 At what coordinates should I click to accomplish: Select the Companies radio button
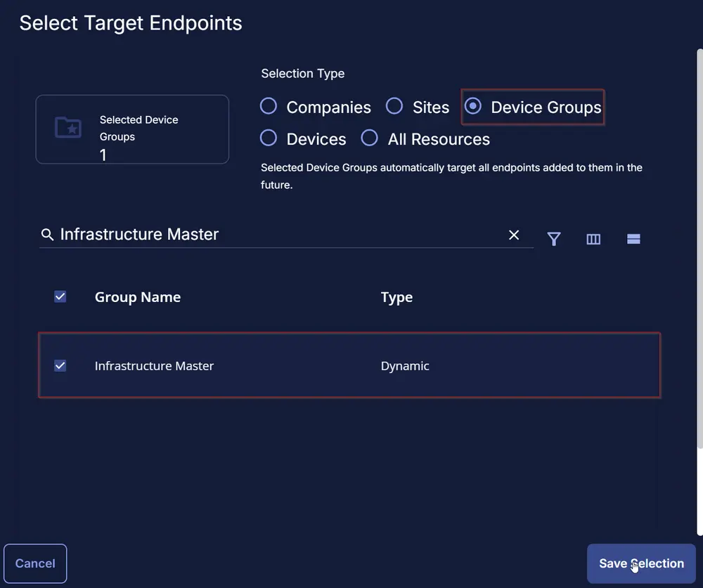point(269,106)
